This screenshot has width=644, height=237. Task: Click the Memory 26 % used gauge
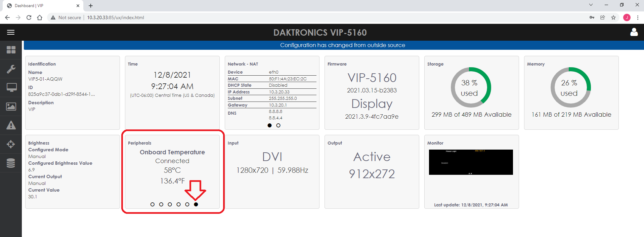pyautogui.click(x=570, y=87)
